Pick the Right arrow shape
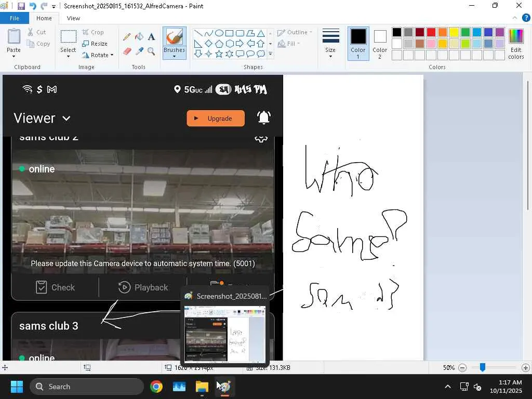Viewport: 532px width, 399px height. [x=240, y=44]
